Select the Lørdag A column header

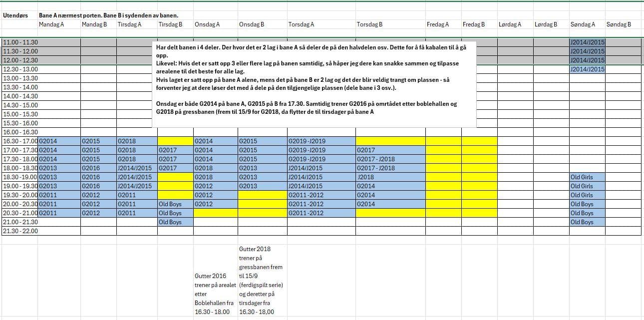(516, 24)
